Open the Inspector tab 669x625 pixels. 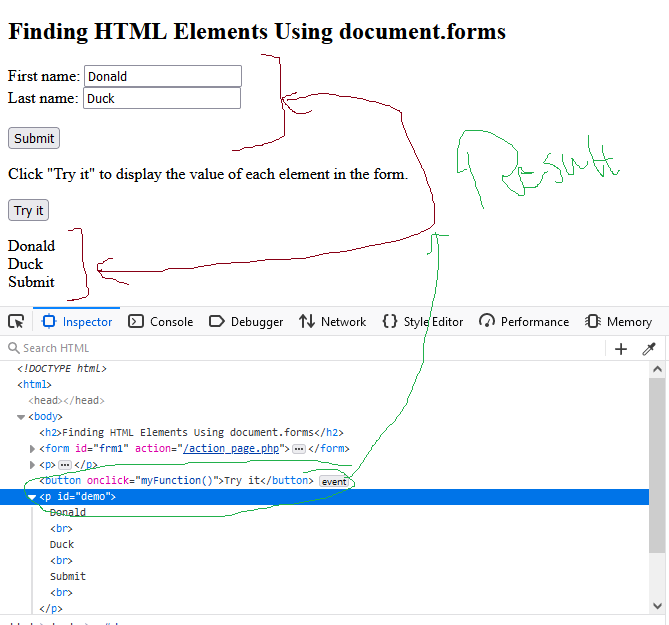tap(77, 322)
